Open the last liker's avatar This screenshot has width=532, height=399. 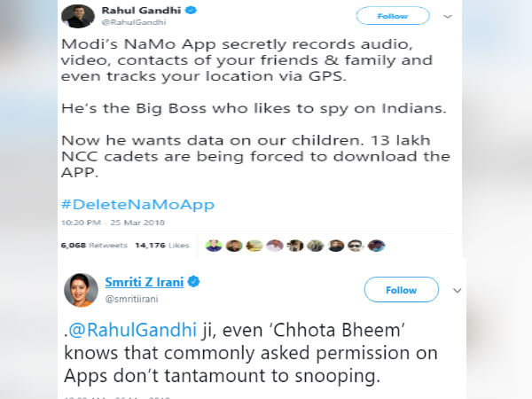click(376, 246)
